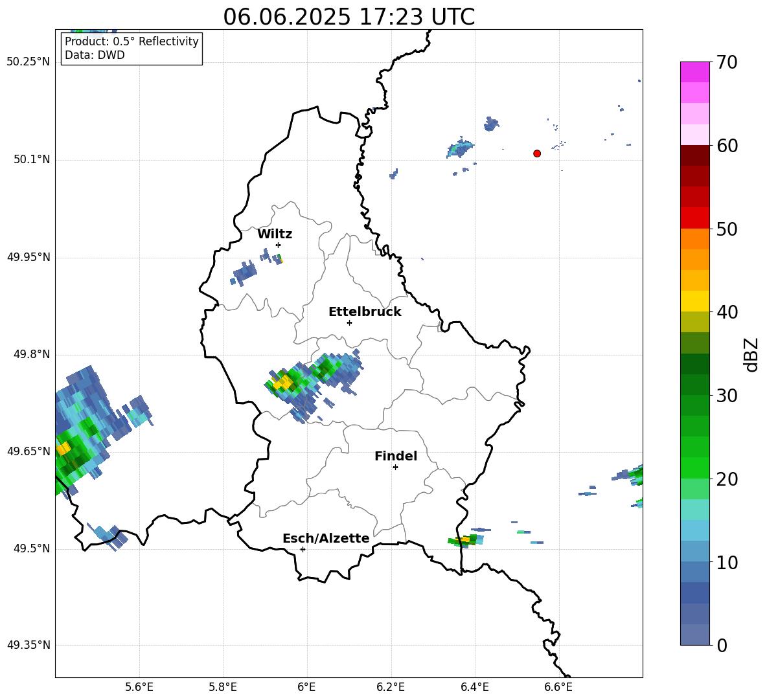Viewport: 767px width, 700px height.
Task: Click the slate blue bottom colorbar segment
Action: (695, 635)
